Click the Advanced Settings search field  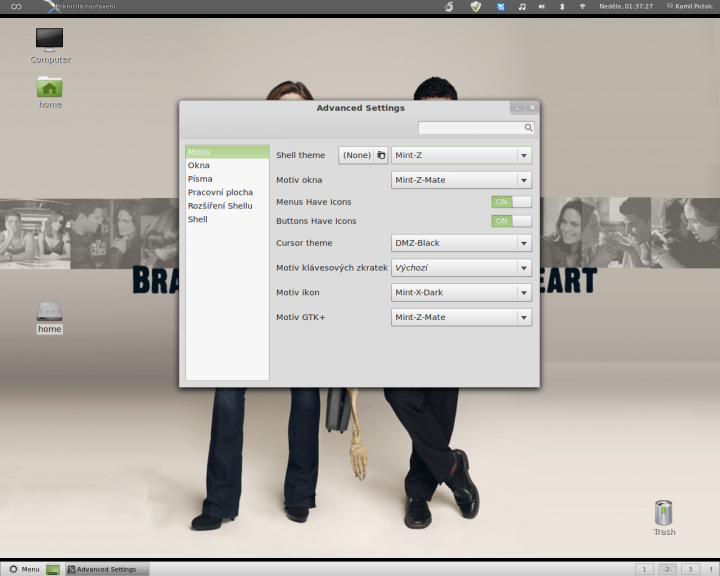pos(476,128)
